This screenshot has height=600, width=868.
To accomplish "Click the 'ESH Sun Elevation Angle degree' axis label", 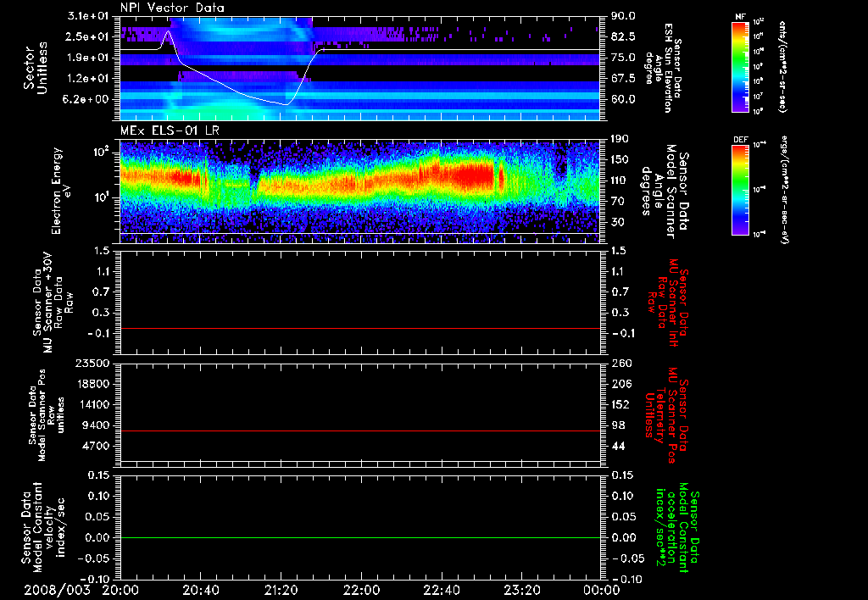I will pos(664,68).
